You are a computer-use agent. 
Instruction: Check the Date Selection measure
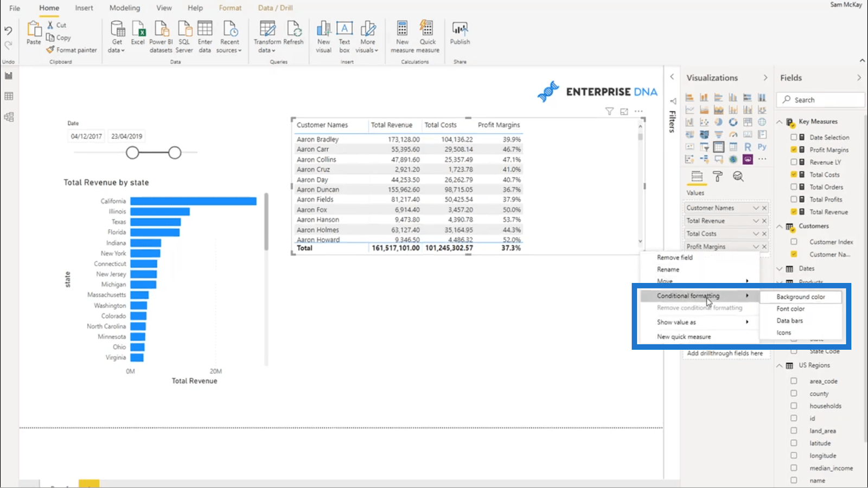(794, 137)
